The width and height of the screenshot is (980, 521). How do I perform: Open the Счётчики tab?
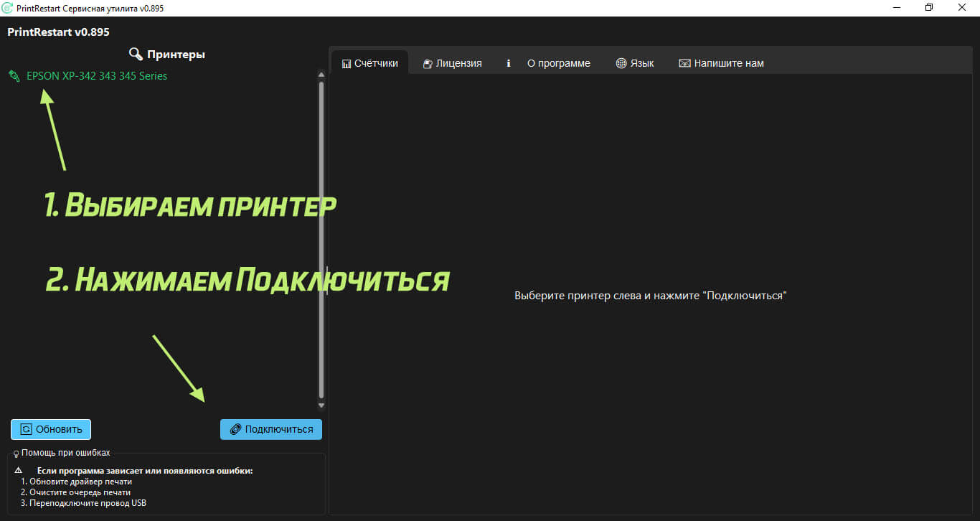pos(370,63)
